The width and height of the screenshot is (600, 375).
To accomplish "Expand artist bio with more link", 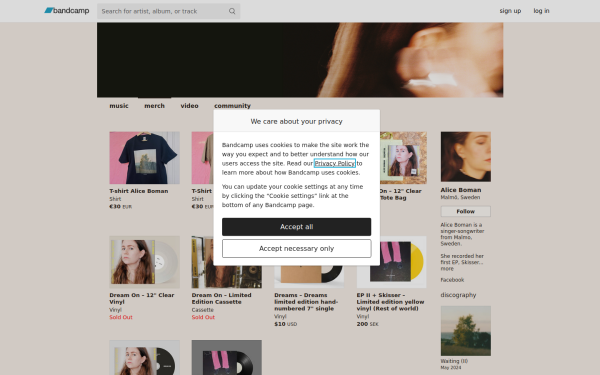I will [447, 269].
